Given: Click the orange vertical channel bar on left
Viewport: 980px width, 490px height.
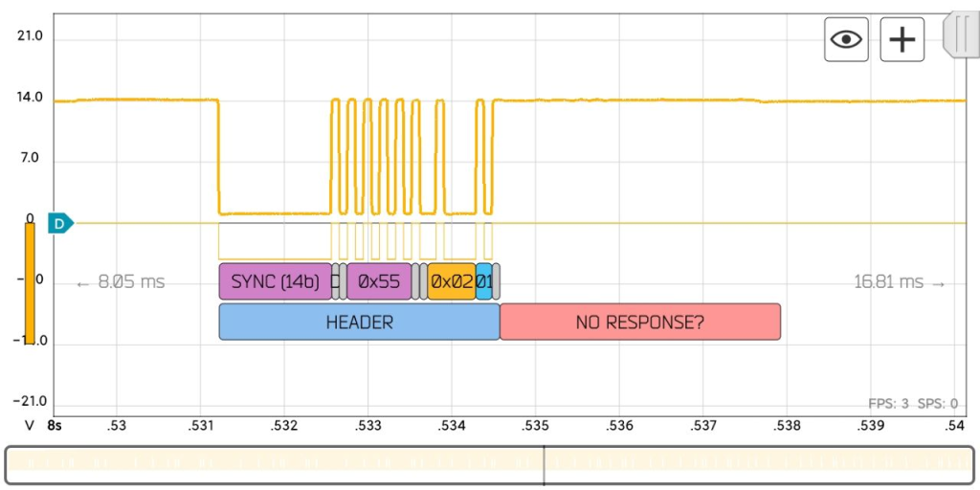Looking at the screenshot, I should [30, 282].
